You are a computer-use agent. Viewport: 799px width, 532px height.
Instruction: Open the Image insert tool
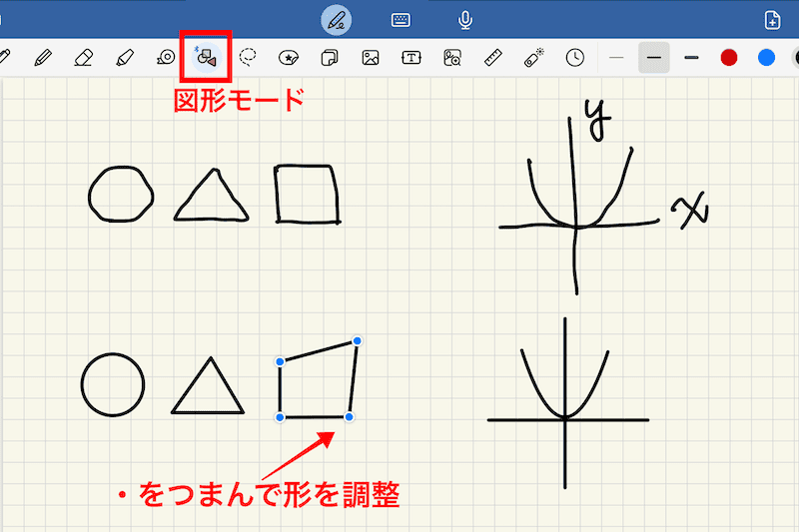click(371, 58)
